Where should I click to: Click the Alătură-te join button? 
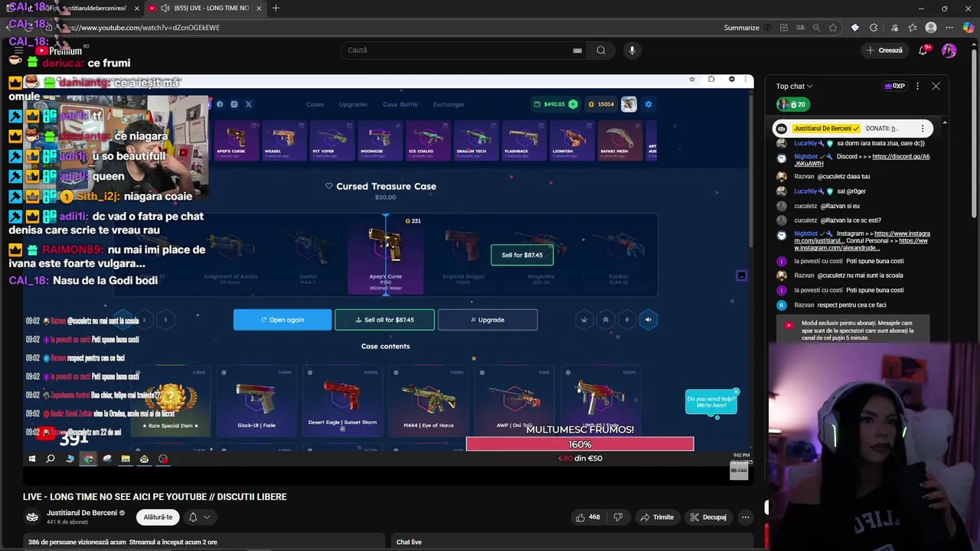click(x=158, y=517)
